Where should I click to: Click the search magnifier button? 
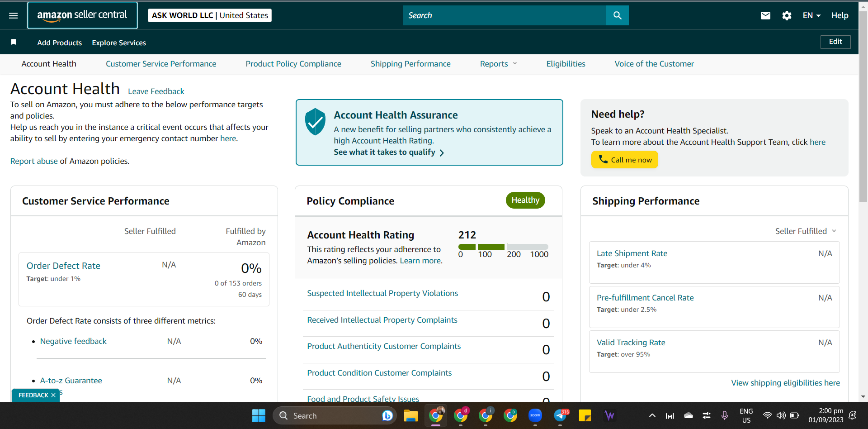pos(617,15)
